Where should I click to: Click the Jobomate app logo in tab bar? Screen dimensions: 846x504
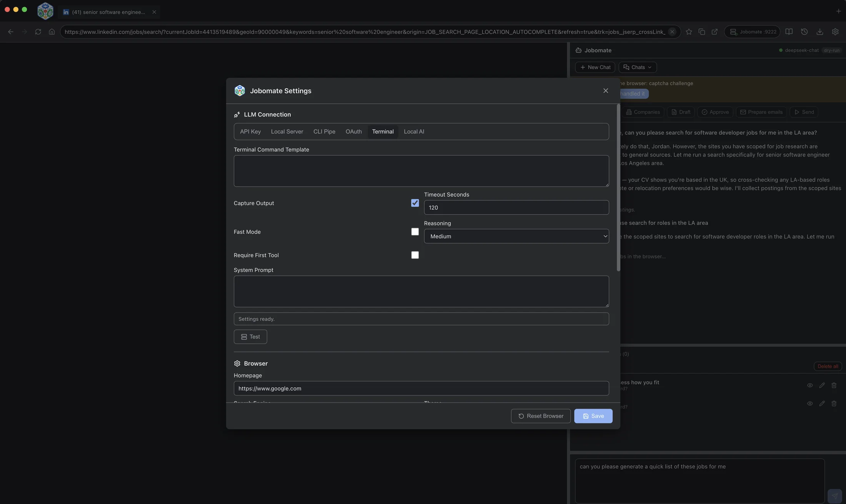click(45, 11)
